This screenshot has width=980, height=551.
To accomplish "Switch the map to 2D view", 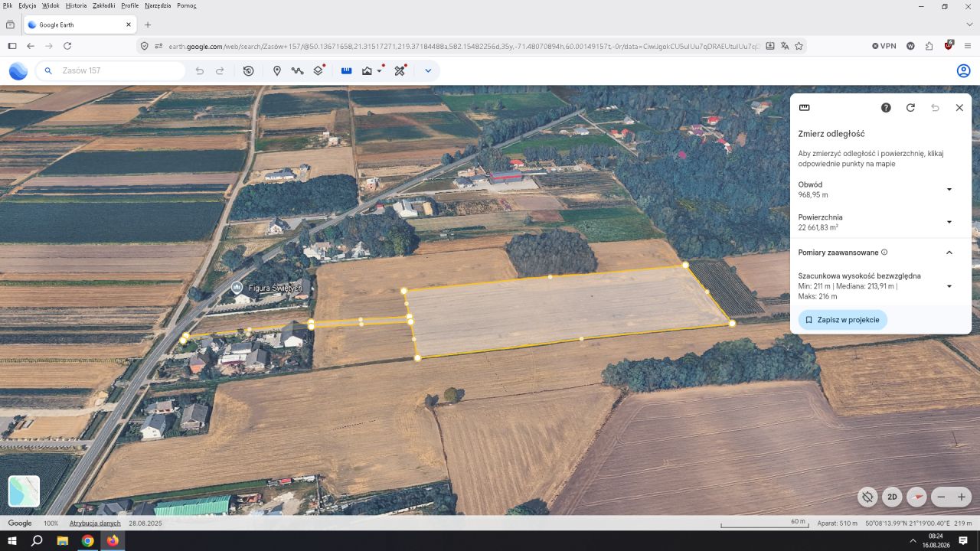I will [x=892, y=497].
